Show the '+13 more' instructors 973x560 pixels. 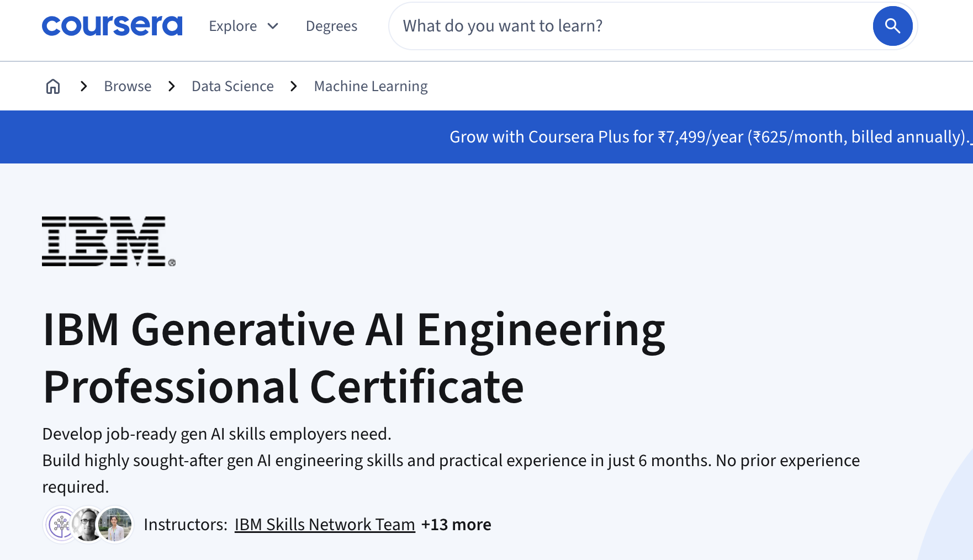point(456,525)
